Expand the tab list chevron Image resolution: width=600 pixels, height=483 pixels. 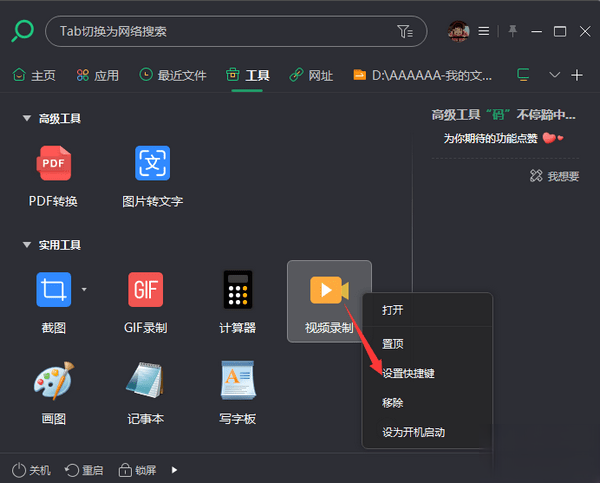pyautogui.click(x=554, y=75)
